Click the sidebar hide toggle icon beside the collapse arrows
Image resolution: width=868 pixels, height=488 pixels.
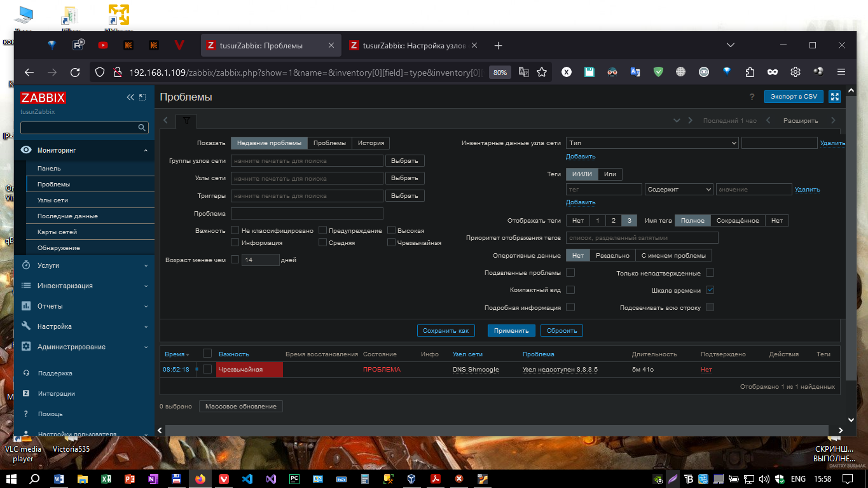[142, 97]
